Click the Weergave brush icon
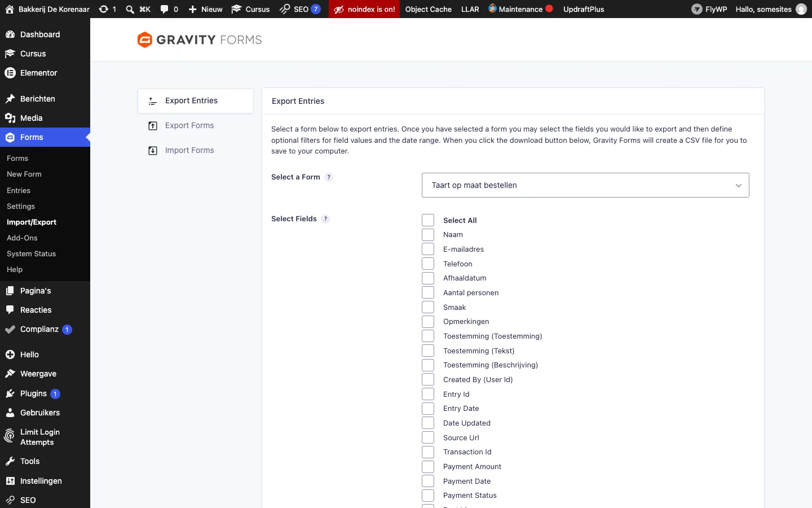Viewport: 812px width, 508px height. pos(10,374)
